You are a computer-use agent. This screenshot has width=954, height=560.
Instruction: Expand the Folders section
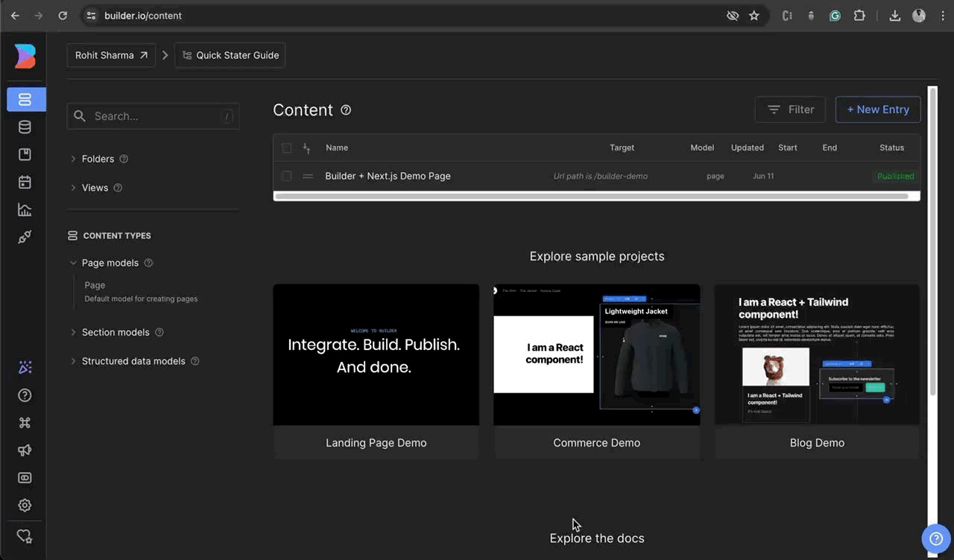coord(73,159)
